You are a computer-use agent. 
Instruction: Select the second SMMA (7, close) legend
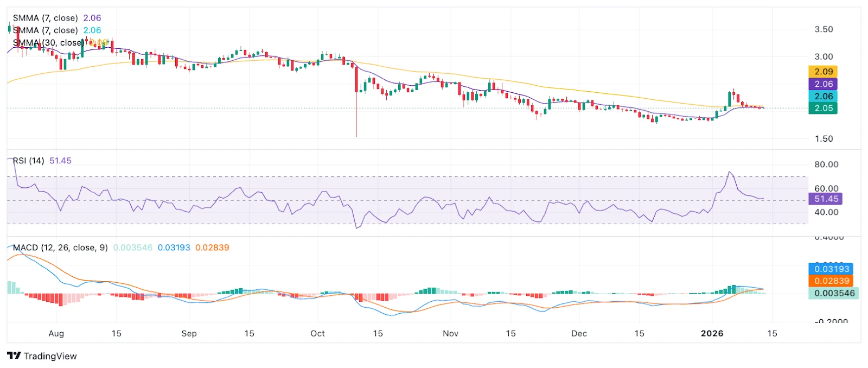click(45, 30)
